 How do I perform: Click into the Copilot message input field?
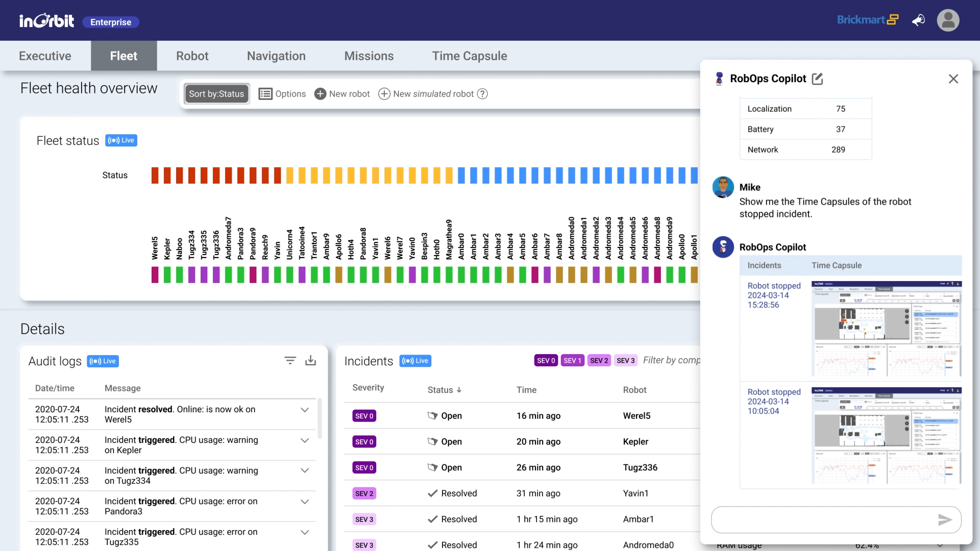tap(822, 519)
